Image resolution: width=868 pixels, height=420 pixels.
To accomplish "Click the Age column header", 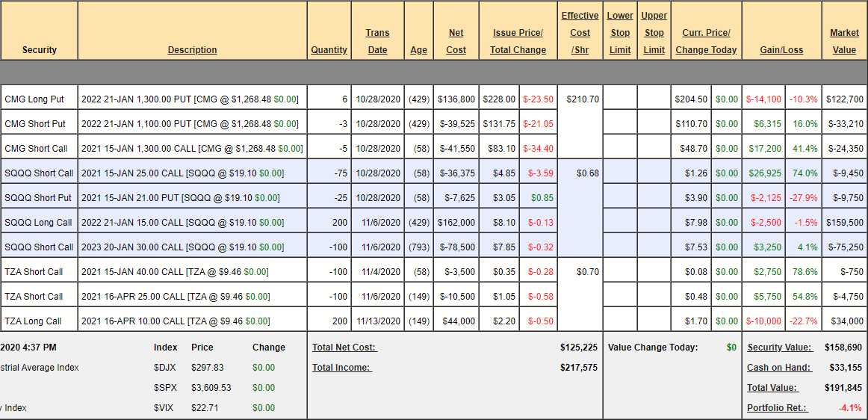I will pos(418,50).
